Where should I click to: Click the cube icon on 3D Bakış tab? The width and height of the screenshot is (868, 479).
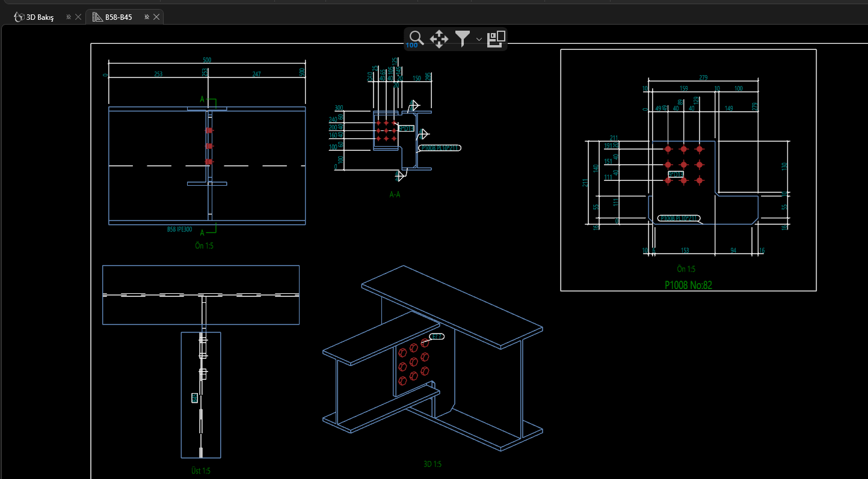point(19,17)
